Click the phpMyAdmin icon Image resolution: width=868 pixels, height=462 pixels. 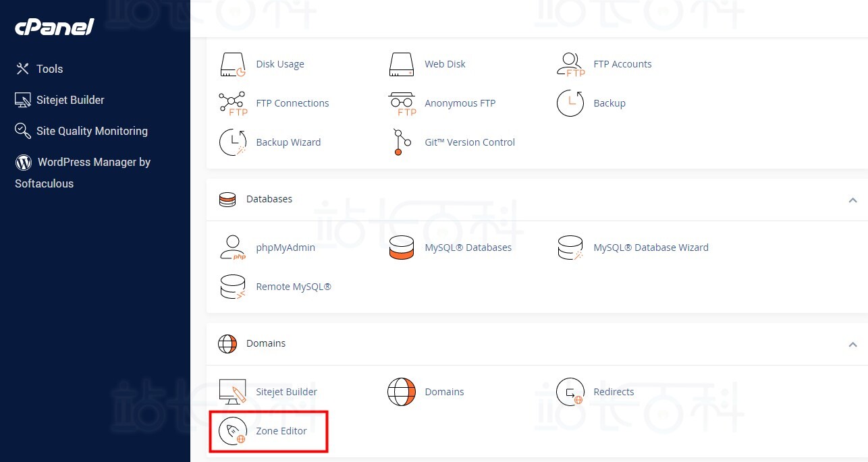coord(232,248)
